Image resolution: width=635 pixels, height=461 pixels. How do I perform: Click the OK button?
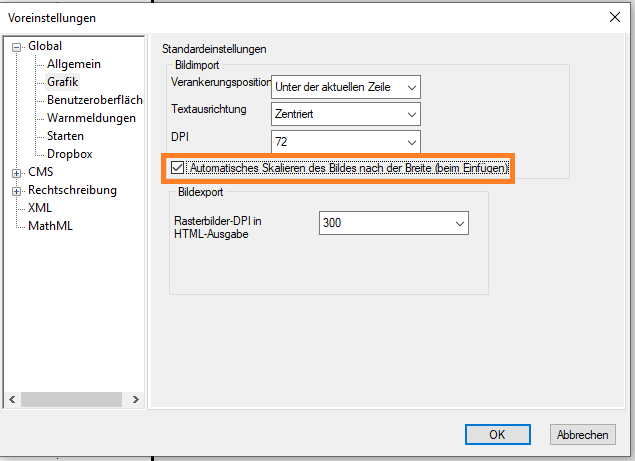click(x=497, y=435)
